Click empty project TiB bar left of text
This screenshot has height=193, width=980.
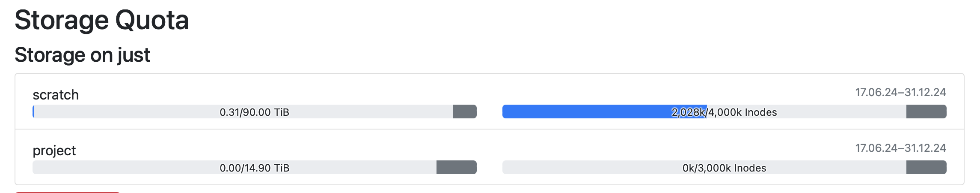(x=124, y=167)
